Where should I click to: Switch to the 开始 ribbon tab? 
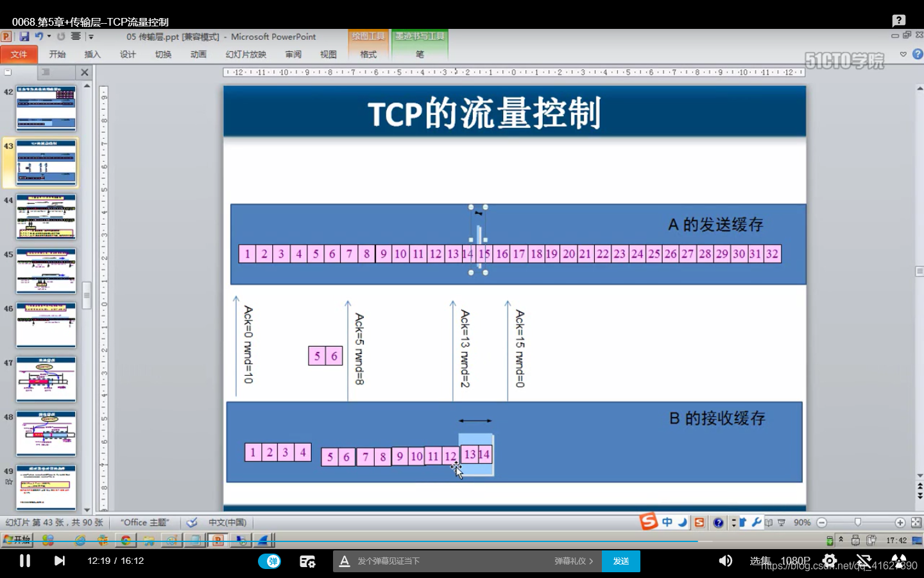[58, 55]
